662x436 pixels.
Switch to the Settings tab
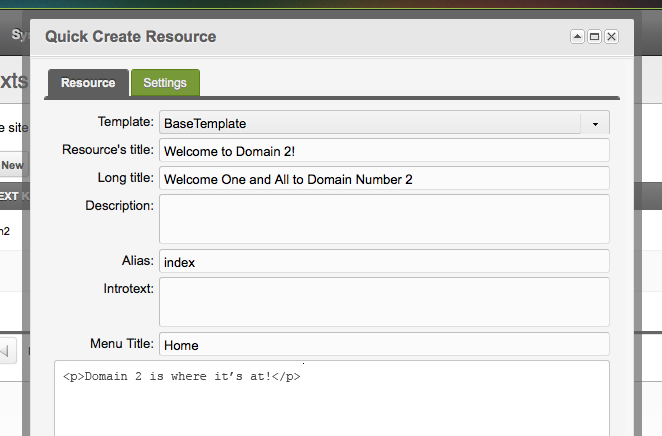[165, 83]
